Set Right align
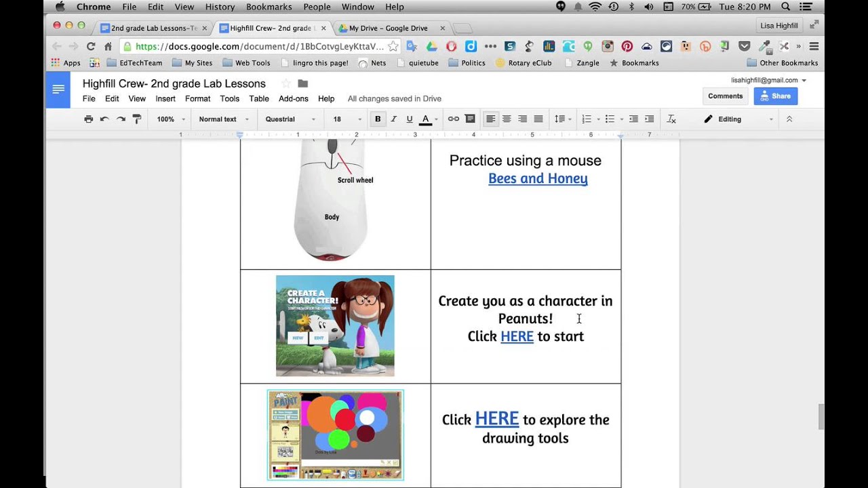The height and width of the screenshot is (488, 868). (522, 119)
